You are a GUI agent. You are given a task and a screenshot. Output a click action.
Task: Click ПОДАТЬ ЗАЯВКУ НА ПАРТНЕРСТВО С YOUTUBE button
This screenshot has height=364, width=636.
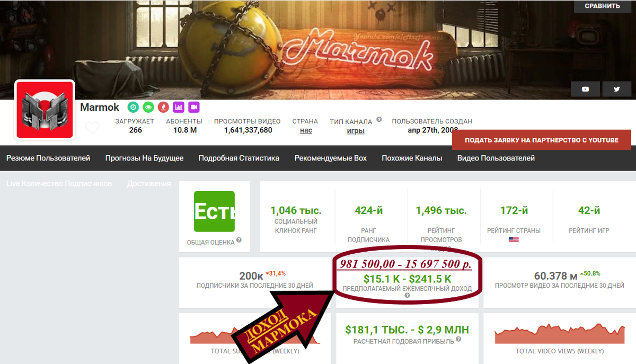(x=542, y=140)
